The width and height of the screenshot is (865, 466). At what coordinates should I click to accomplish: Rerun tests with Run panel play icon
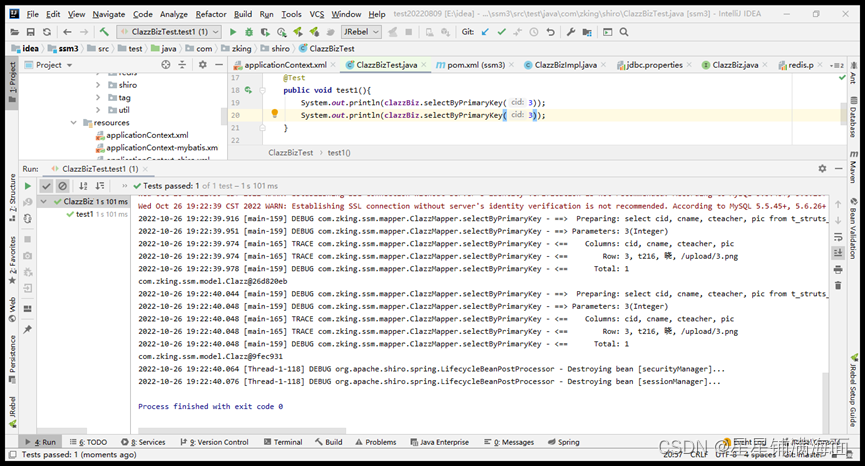coord(28,186)
